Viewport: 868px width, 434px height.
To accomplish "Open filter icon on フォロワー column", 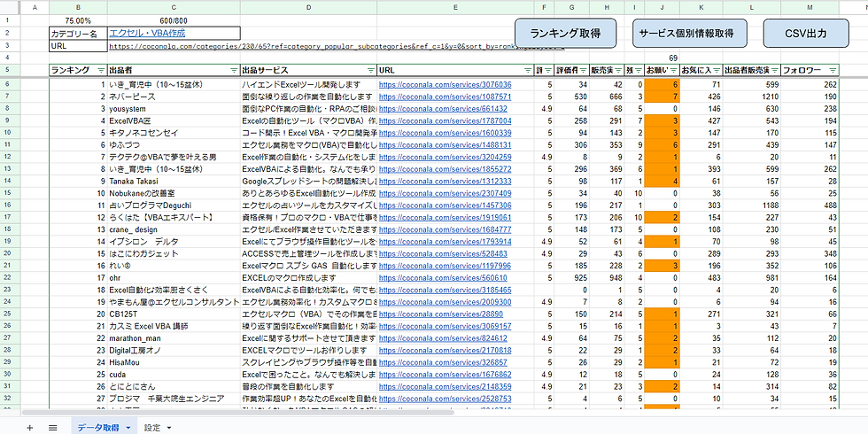I will (x=833, y=70).
